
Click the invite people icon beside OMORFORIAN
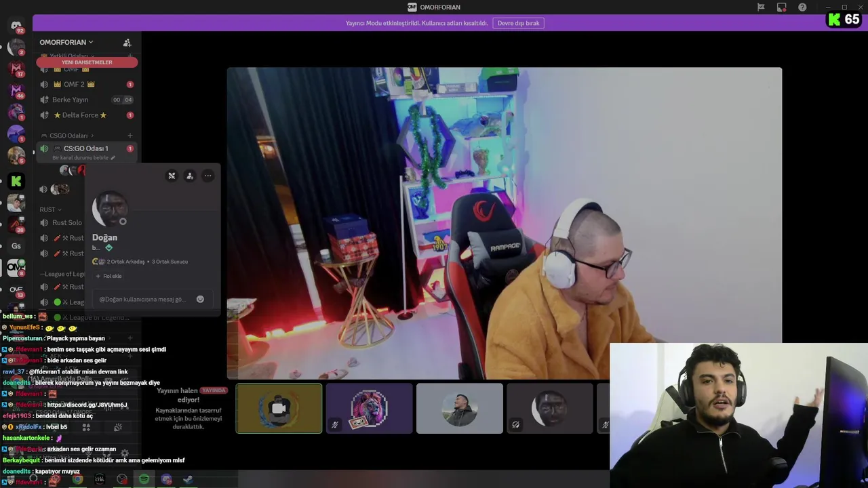127,42
